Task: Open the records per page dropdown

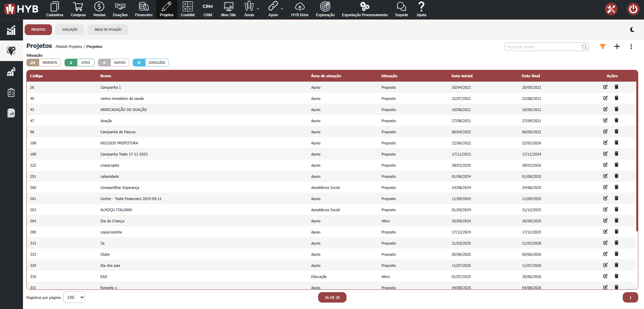Action: click(x=74, y=298)
